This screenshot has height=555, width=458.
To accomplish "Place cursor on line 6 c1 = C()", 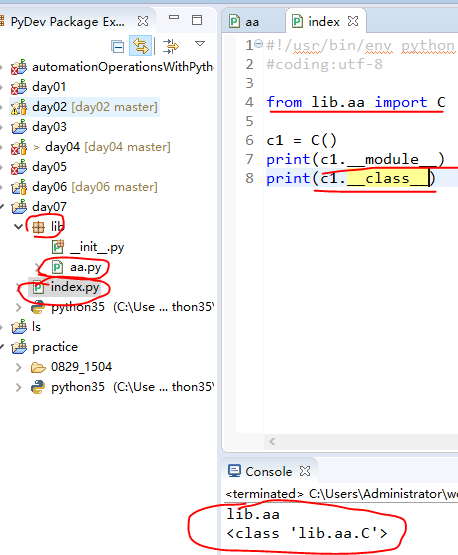I will pos(301,141).
